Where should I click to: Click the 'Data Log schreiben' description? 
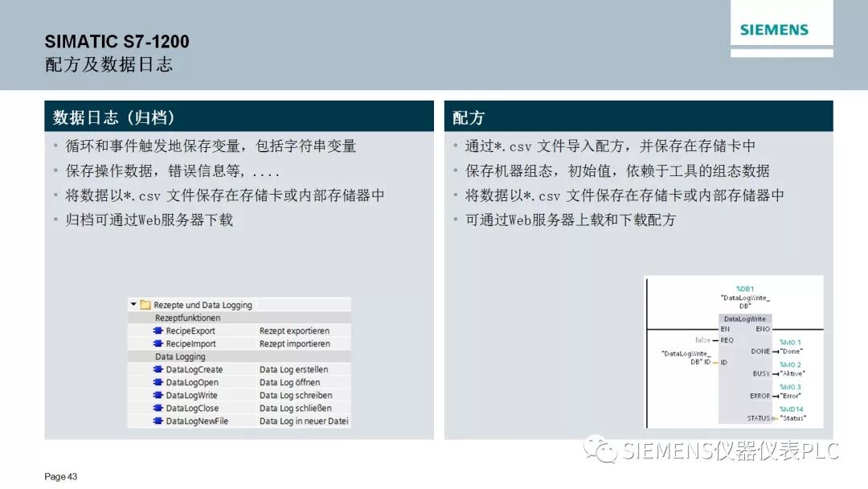click(296, 396)
